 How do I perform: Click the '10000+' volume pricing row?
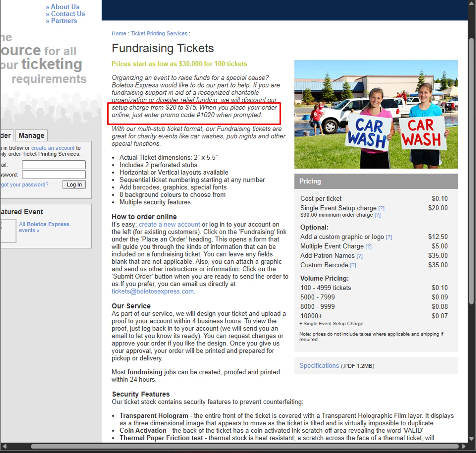click(x=374, y=316)
